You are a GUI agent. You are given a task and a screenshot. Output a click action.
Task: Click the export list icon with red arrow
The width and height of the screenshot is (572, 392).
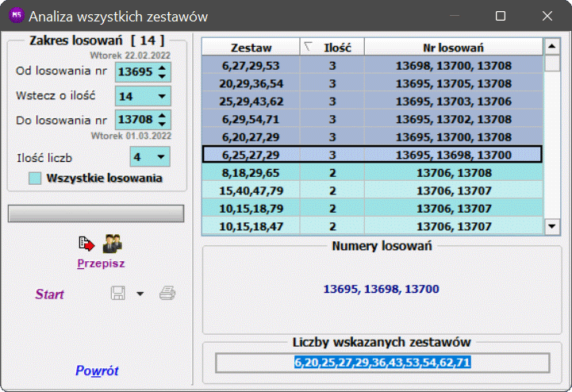[x=86, y=244]
